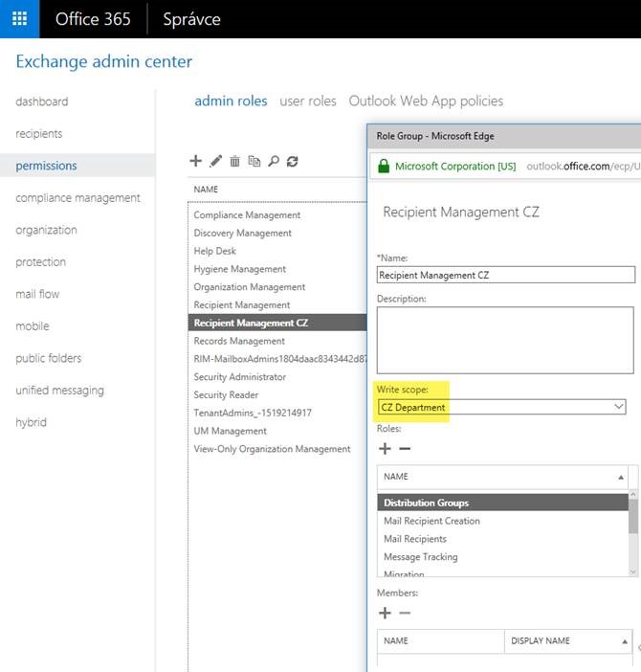The width and height of the screenshot is (641, 672).
Task: Sort members by DISPLAY NAME column
Action: click(x=568, y=640)
